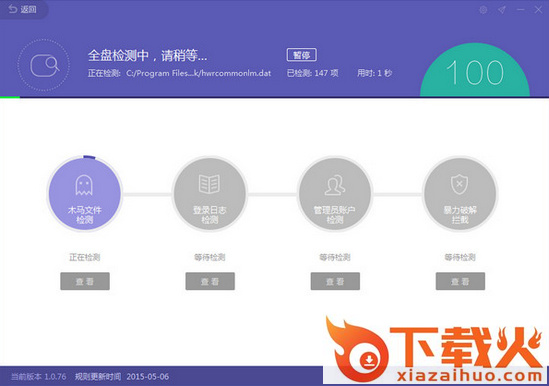This screenshot has height=386, width=549.
Task: Click the 全盘检测中，请稍等... heading
Action: [147, 55]
